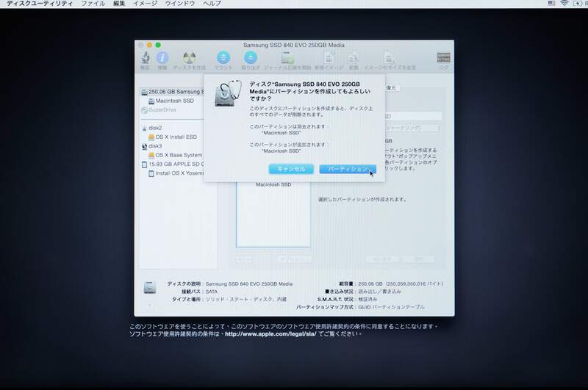Select the OS X Install ESD volume
The width and height of the screenshot is (588, 390).
[x=173, y=137]
